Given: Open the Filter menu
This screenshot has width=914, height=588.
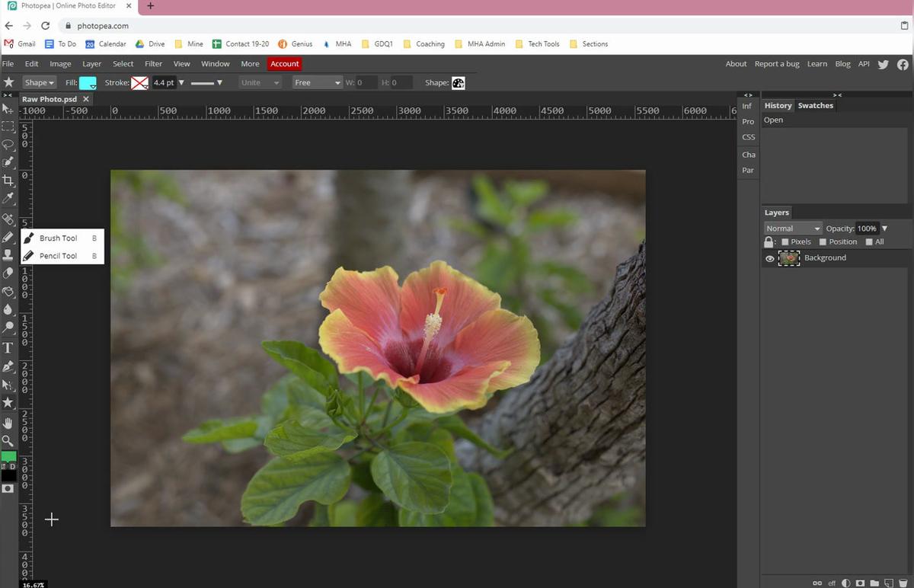Looking at the screenshot, I should [x=153, y=64].
